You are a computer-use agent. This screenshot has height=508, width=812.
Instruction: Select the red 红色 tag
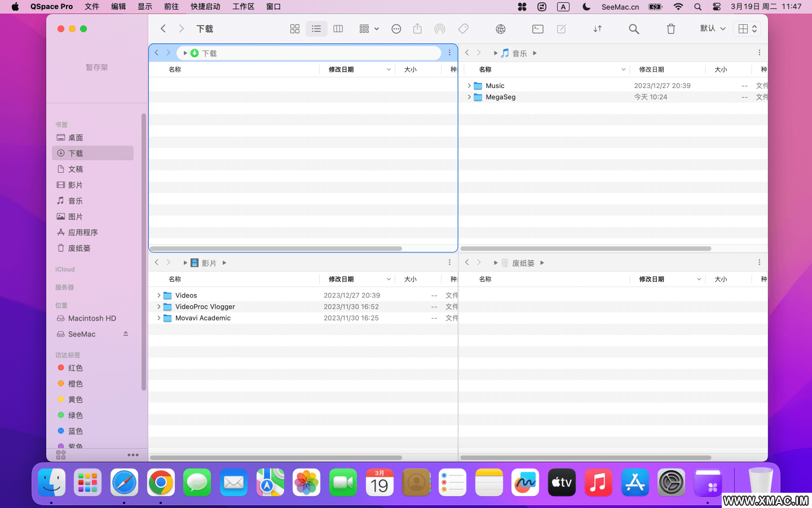coord(75,368)
